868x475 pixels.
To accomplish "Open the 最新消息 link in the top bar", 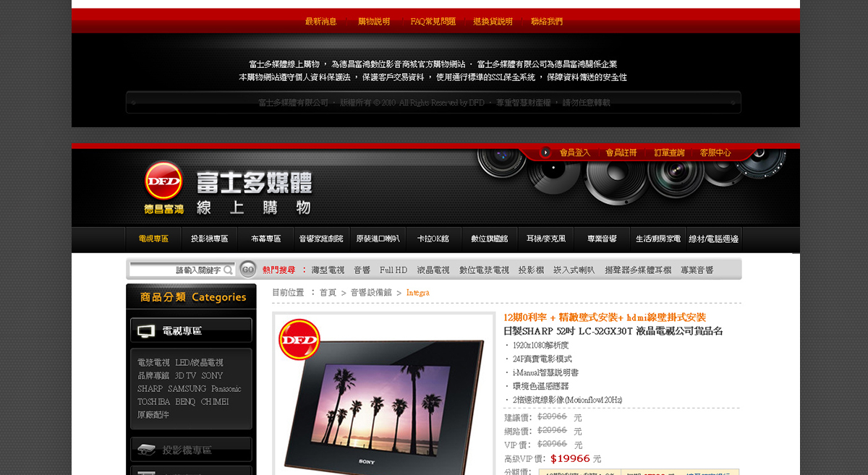I will 321,22.
